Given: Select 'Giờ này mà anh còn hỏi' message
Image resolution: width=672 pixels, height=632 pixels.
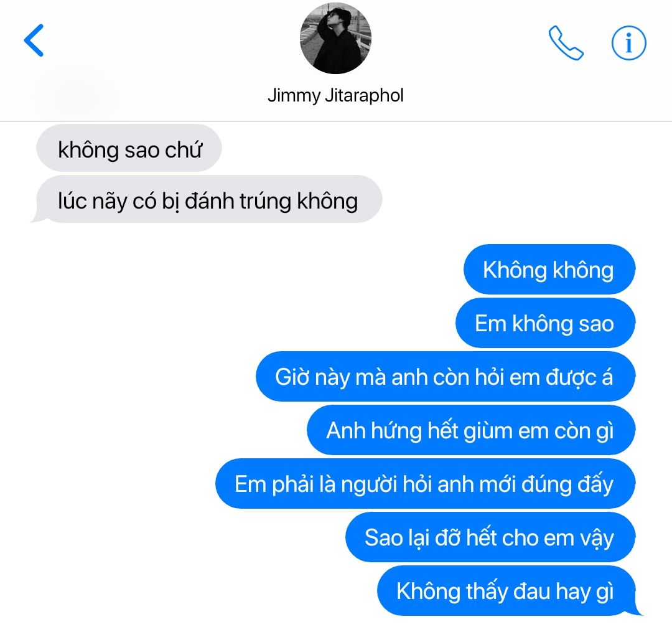Looking at the screenshot, I should coord(446,377).
